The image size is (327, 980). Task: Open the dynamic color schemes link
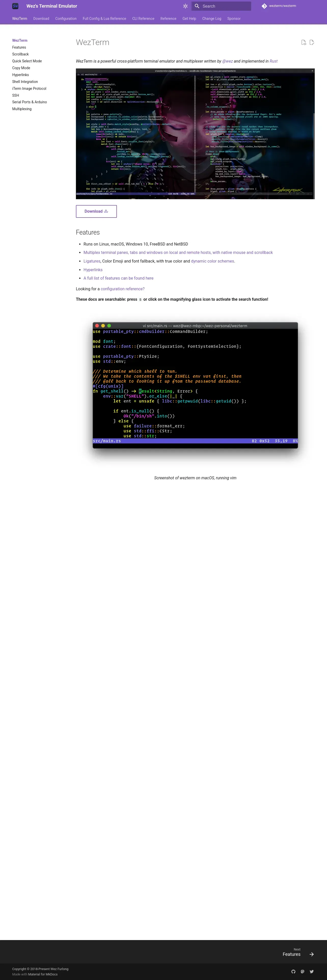click(212, 261)
